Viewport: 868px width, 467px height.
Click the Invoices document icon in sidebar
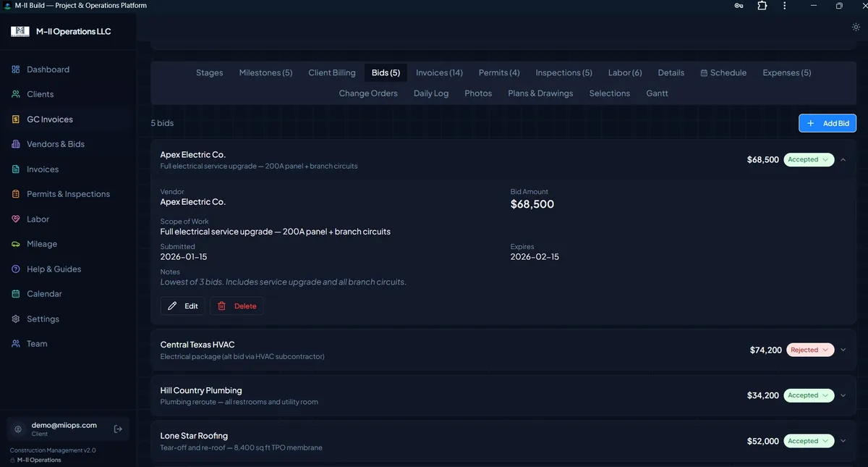click(16, 169)
